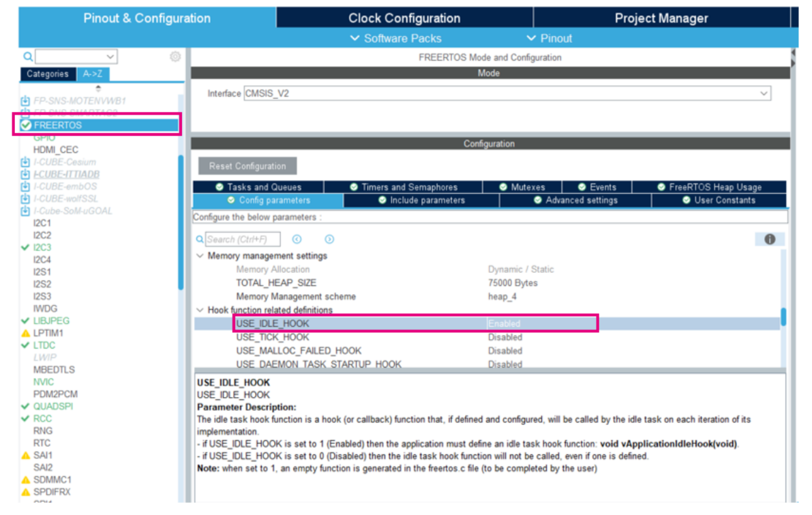Select HDMI_CEC in the peripheral list

coord(56,150)
